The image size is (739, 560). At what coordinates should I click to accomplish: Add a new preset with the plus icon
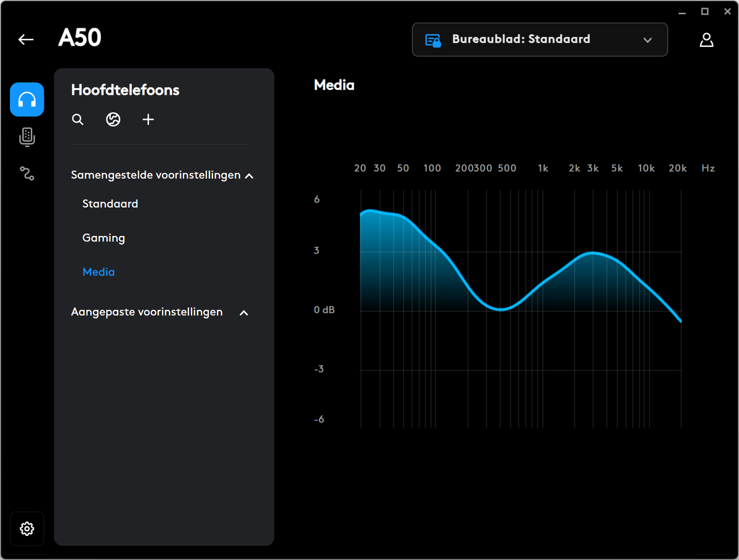click(x=148, y=120)
